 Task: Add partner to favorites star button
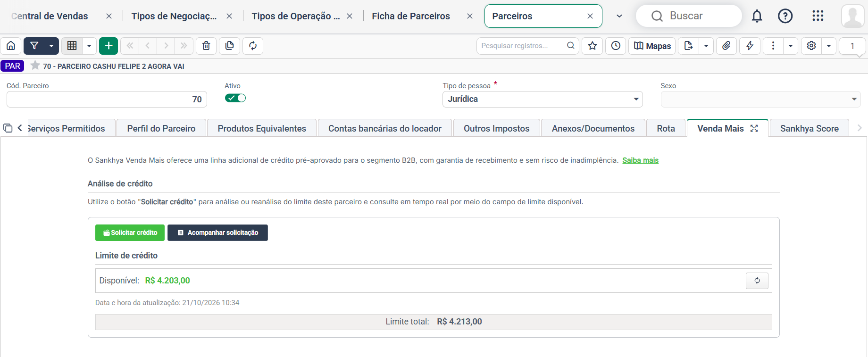[593, 46]
